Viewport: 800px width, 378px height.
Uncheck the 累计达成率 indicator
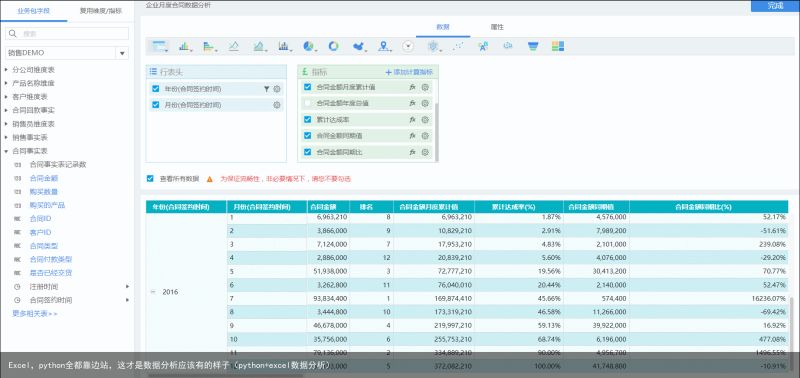coord(307,119)
